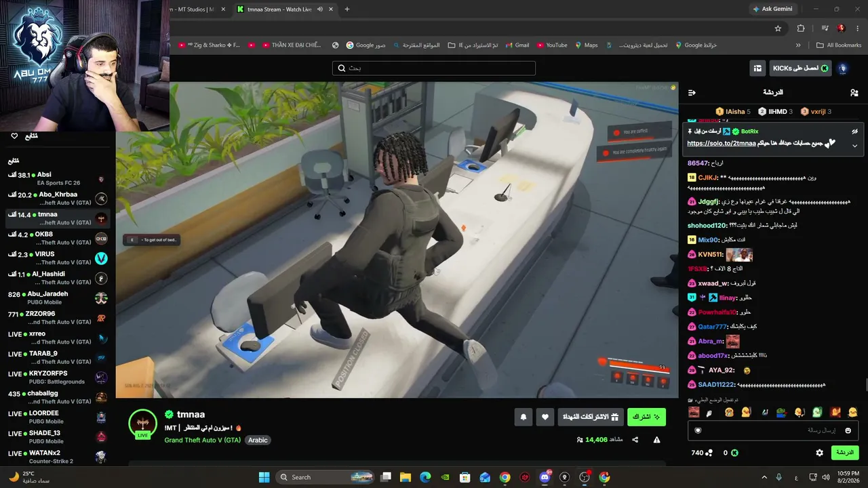Click the Windows taskbar Search box
Image resolution: width=868 pixels, height=488 pixels.
coord(323,477)
